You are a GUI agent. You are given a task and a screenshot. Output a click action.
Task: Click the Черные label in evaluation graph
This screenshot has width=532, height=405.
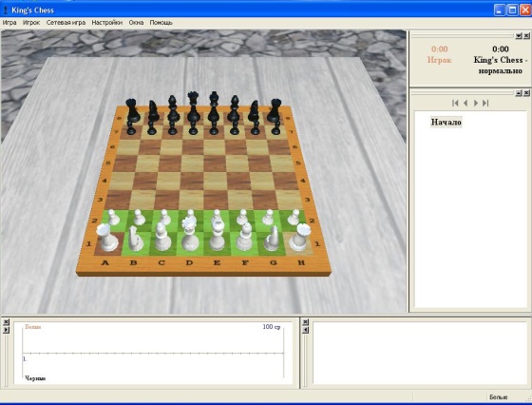[x=35, y=378]
